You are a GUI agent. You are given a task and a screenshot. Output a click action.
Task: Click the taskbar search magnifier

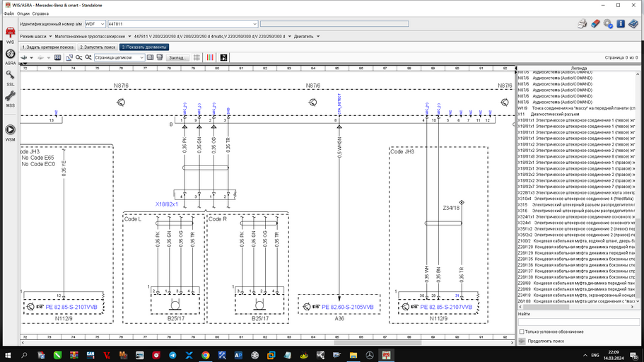click(x=24, y=355)
